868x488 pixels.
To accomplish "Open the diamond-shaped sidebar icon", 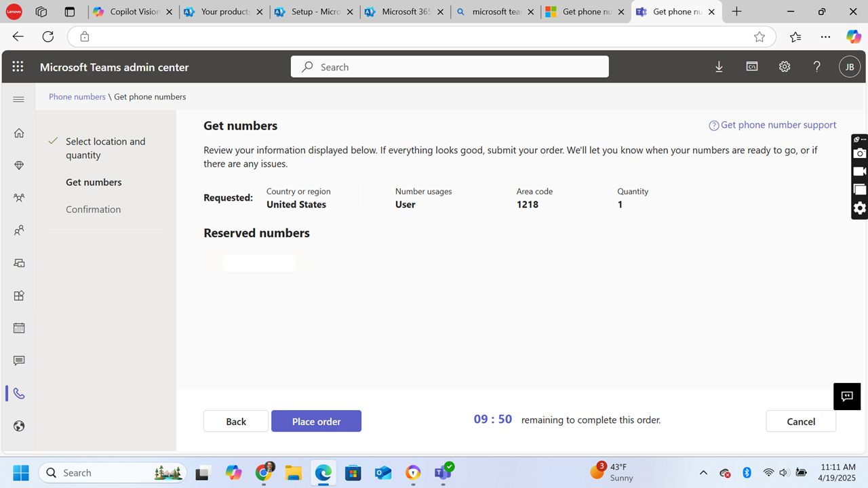I will 19,165.
